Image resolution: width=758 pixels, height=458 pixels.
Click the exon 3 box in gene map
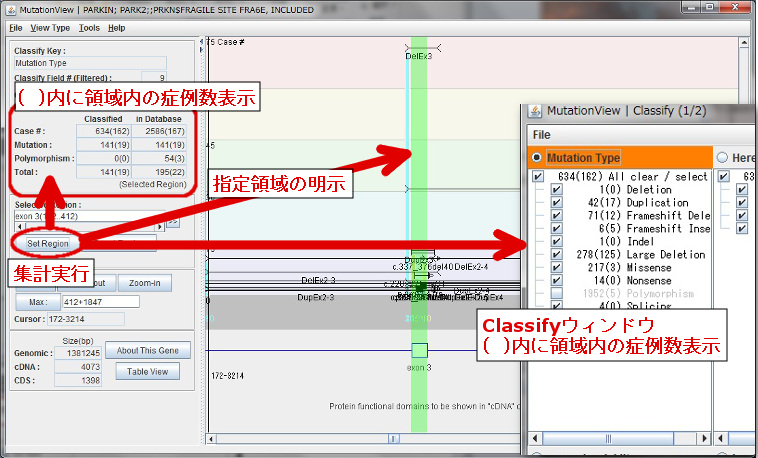coord(419,350)
